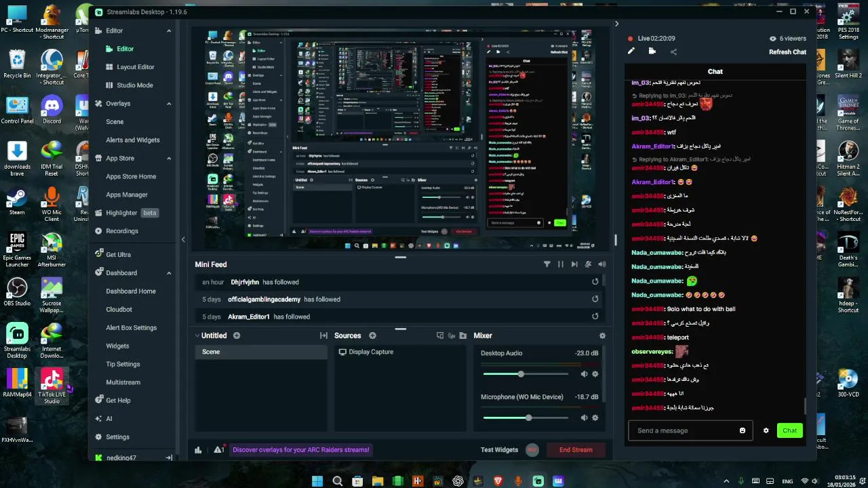
Task: Collapse the top Editor section chevron
Action: [169, 30]
